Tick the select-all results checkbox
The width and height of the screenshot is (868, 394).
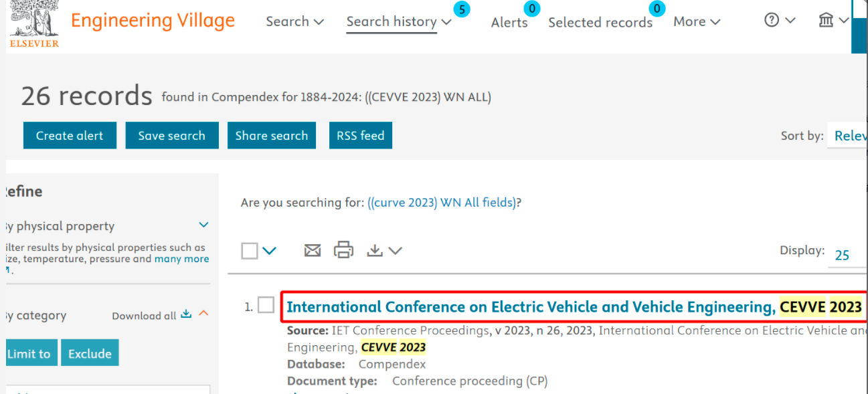[x=250, y=251]
